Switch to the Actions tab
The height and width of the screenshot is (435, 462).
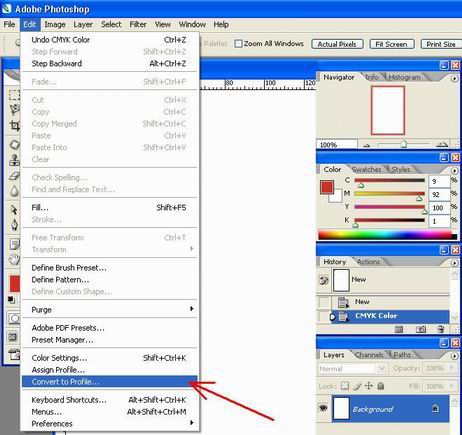tap(368, 262)
